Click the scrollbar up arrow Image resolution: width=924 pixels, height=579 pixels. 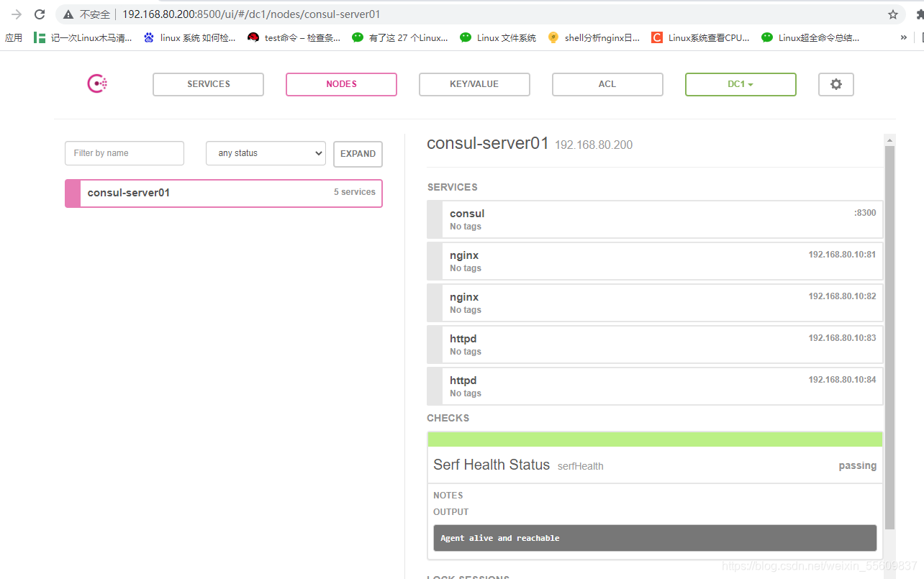click(x=889, y=140)
